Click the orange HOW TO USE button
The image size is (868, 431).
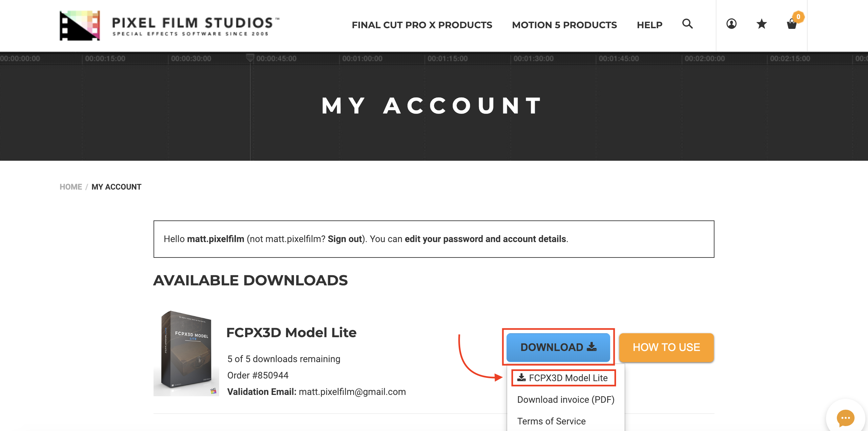click(666, 347)
